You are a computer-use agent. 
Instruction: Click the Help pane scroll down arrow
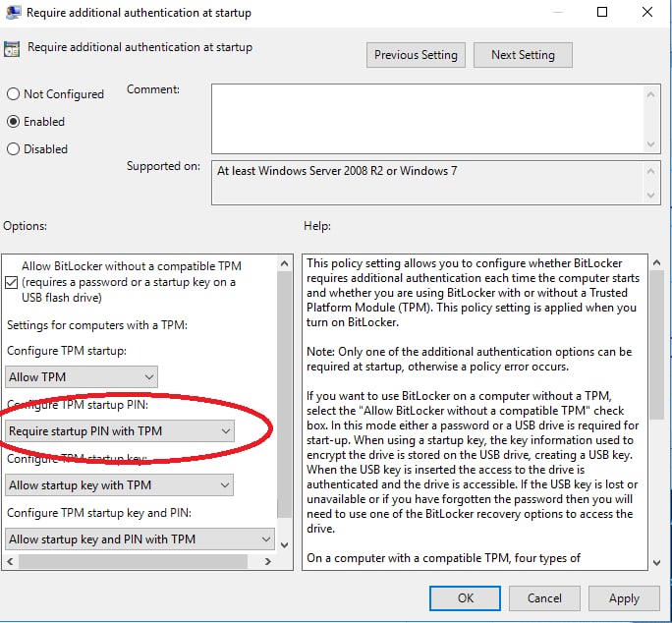tap(656, 562)
